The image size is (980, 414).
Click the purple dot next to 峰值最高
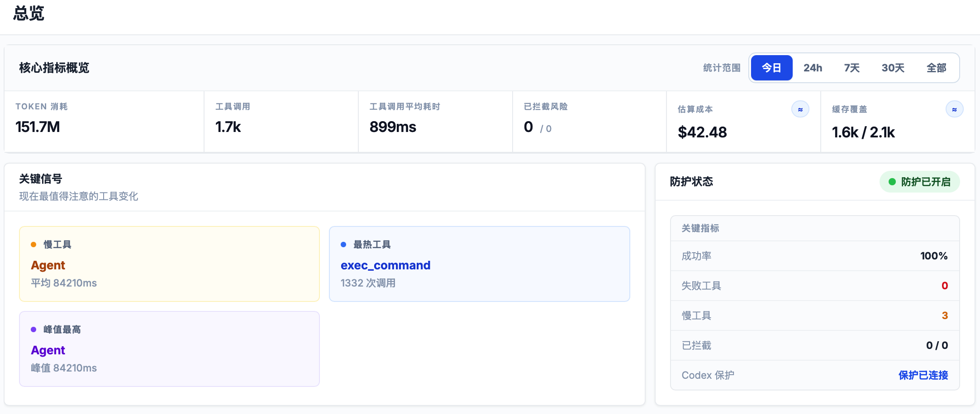33,329
